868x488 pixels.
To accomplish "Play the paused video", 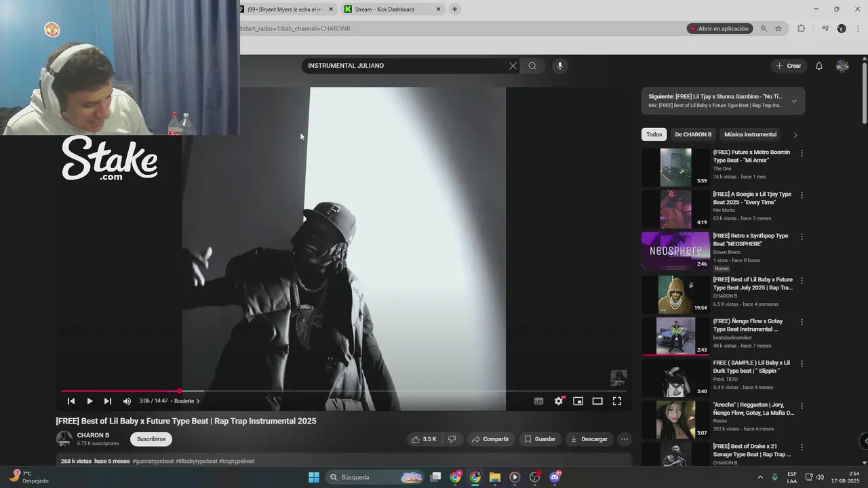I will click(90, 401).
